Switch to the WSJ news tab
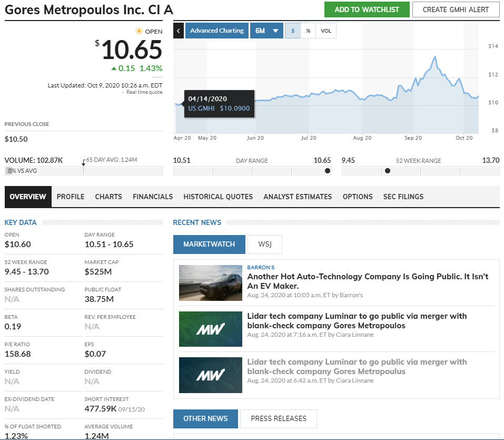This screenshot has width=504, height=440. (x=265, y=245)
